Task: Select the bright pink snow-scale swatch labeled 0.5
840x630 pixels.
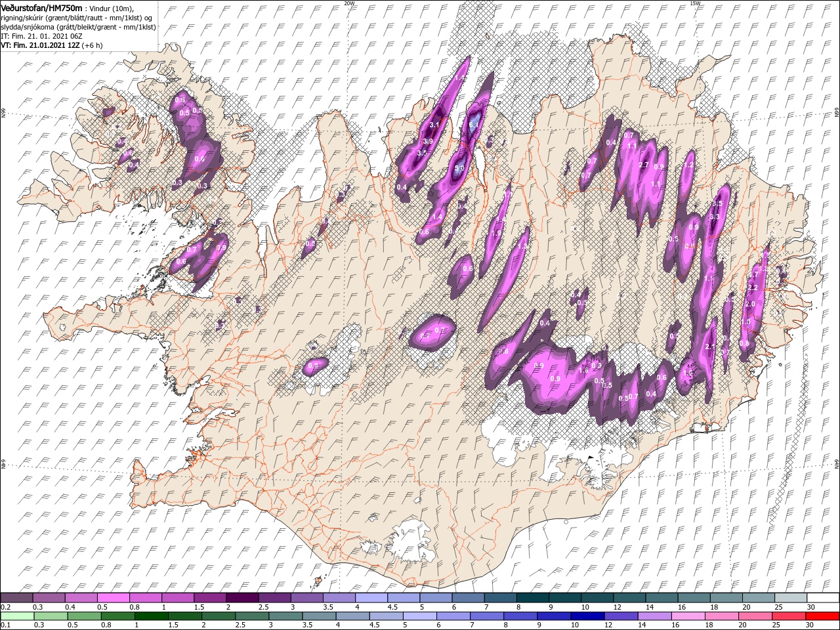Action: click(x=113, y=598)
